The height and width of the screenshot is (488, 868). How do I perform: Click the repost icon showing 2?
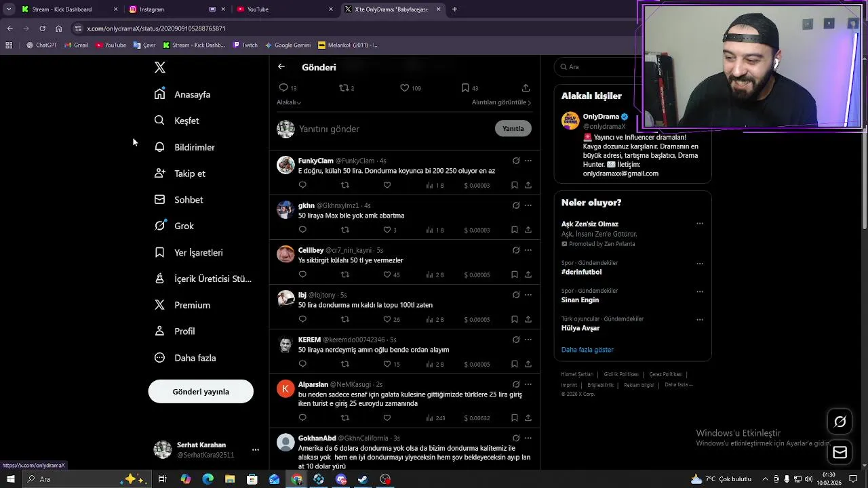pyautogui.click(x=344, y=88)
